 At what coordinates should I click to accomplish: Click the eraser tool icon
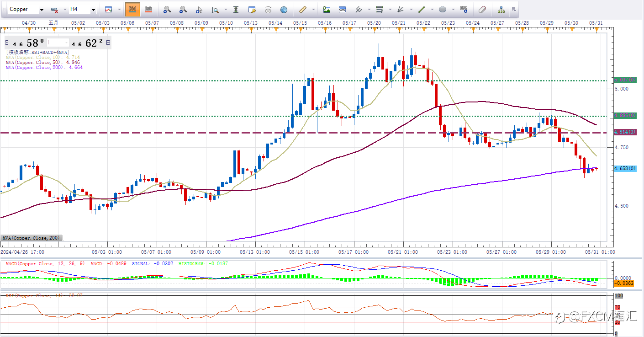(482, 9)
